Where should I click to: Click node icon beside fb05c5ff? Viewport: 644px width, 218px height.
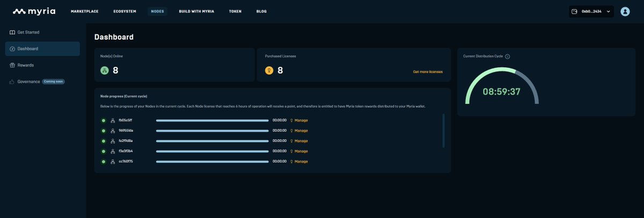[x=113, y=121]
